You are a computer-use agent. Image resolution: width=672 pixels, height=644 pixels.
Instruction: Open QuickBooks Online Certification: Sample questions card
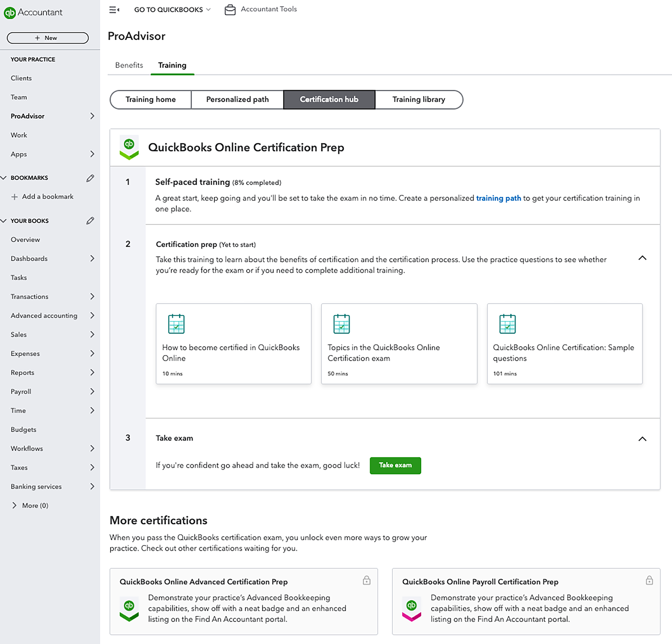coord(565,343)
